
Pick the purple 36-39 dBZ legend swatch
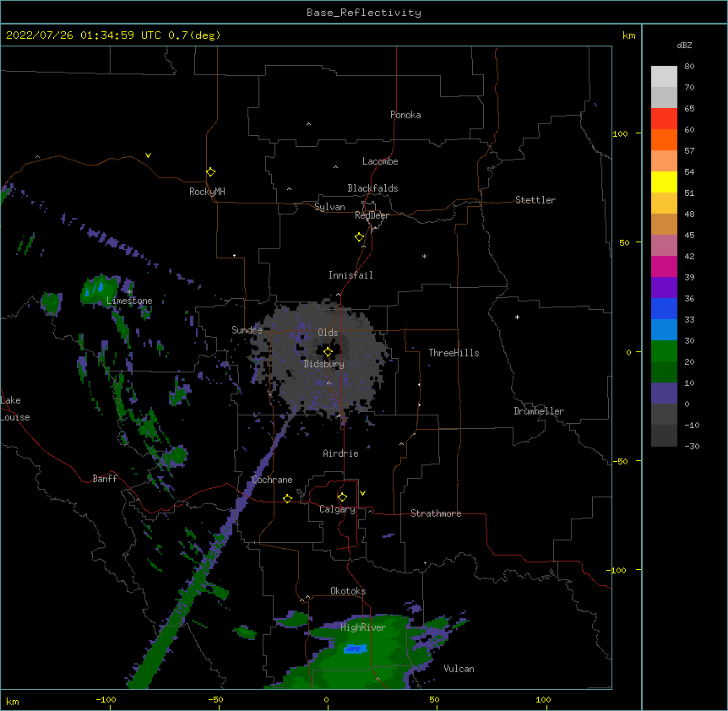(x=664, y=287)
